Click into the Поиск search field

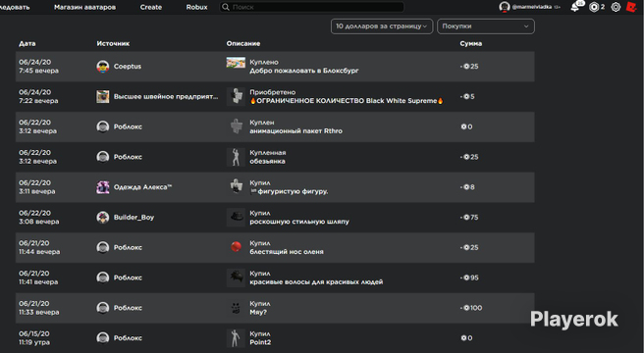(312, 7)
